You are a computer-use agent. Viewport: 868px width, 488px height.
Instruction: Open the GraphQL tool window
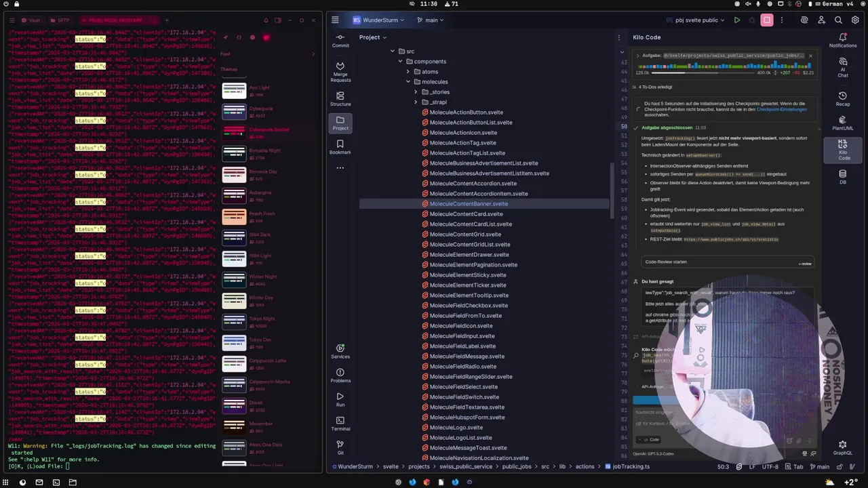843,448
